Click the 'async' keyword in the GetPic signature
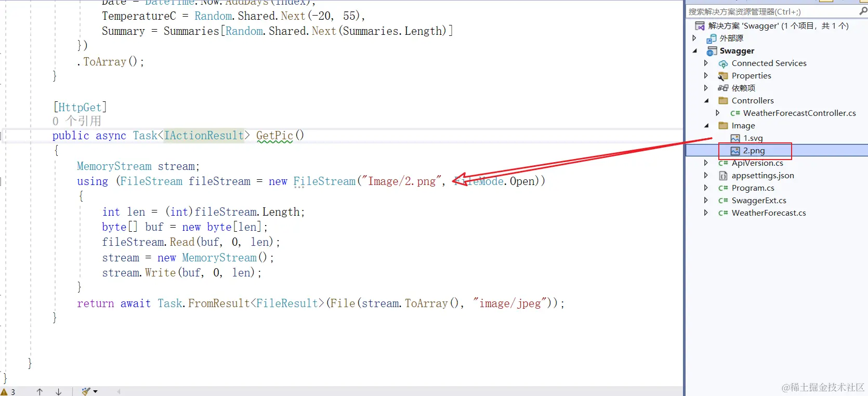868x396 pixels. click(111, 136)
